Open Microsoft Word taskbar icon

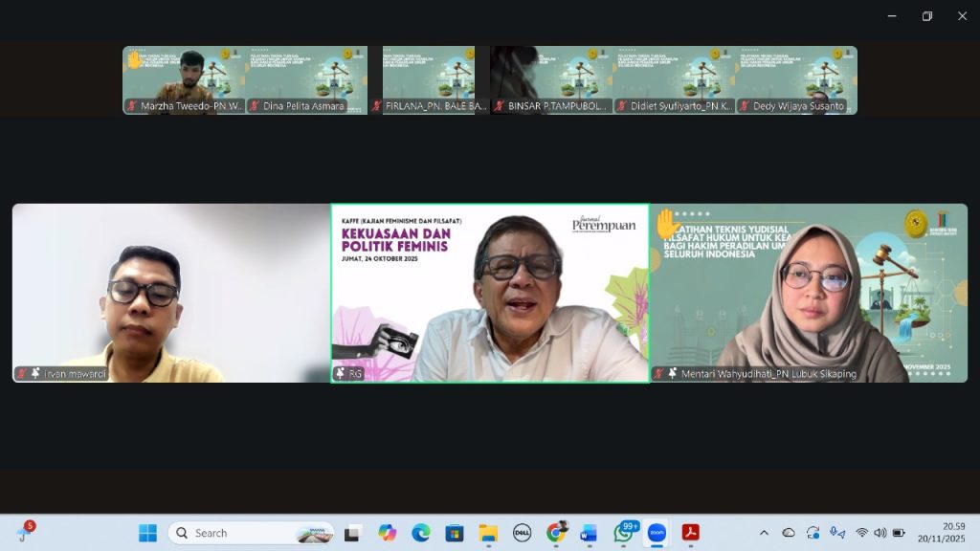click(x=589, y=533)
